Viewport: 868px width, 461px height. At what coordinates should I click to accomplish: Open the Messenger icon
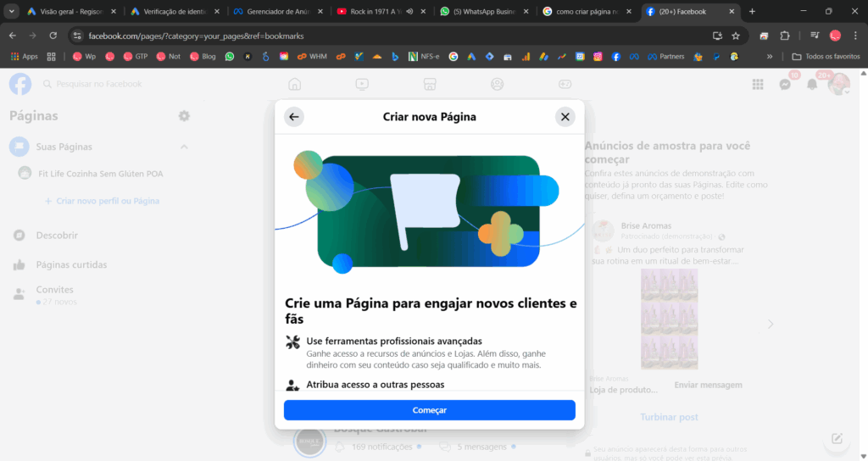pyautogui.click(x=785, y=84)
